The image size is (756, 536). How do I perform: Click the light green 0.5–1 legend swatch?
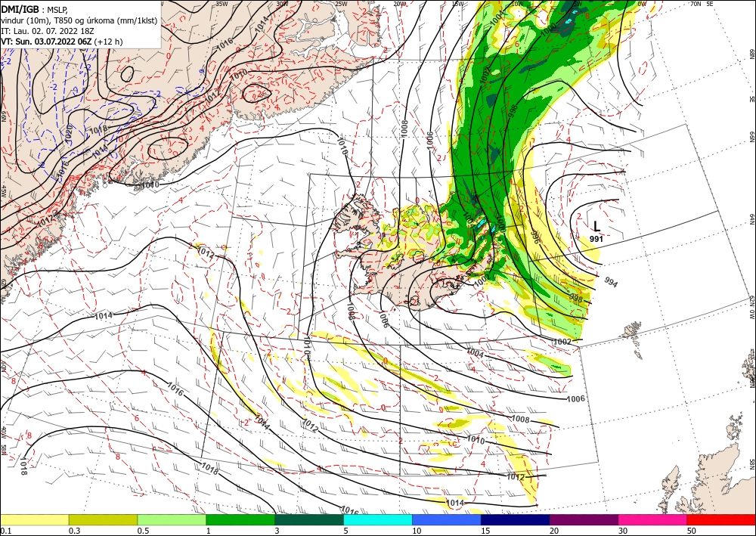point(172,519)
